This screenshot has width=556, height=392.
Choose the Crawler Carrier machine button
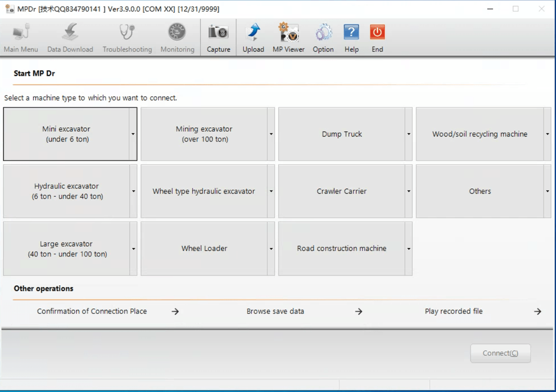coord(341,191)
